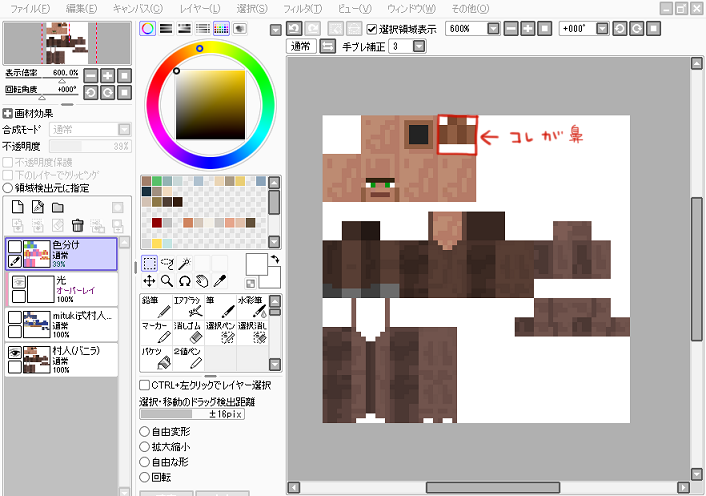Select the hand pan tool
This screenshot has width=706, height=496.
click(202, 281)
